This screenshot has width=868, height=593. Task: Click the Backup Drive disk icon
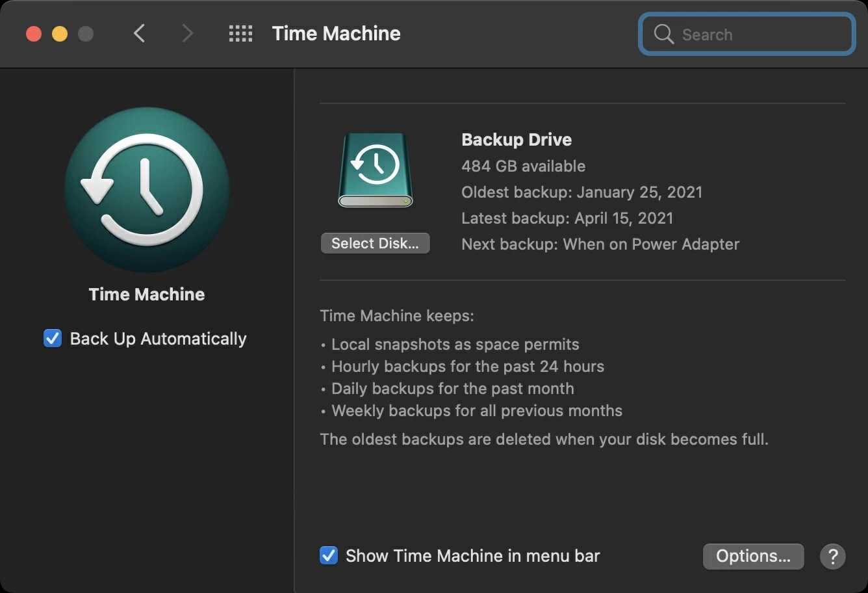point(376,169)
